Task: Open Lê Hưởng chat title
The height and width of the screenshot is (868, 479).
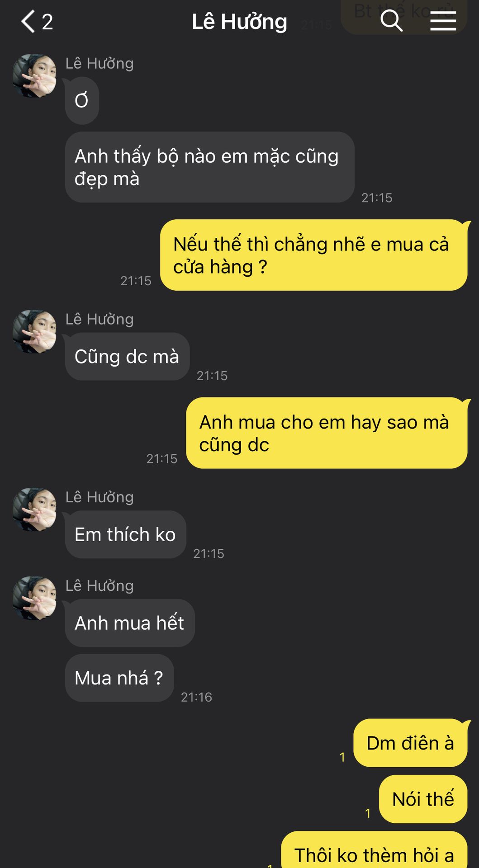Action: 239,22
